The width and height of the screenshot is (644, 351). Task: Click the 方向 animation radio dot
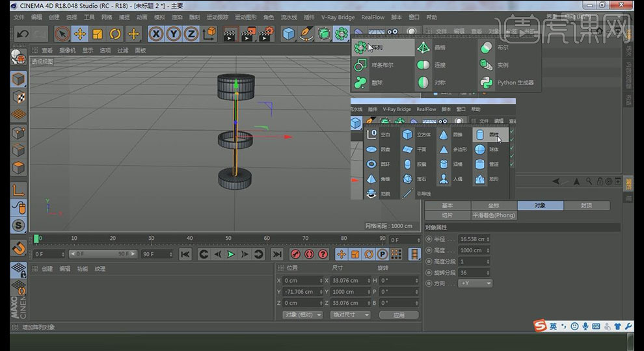click(429, 283)
